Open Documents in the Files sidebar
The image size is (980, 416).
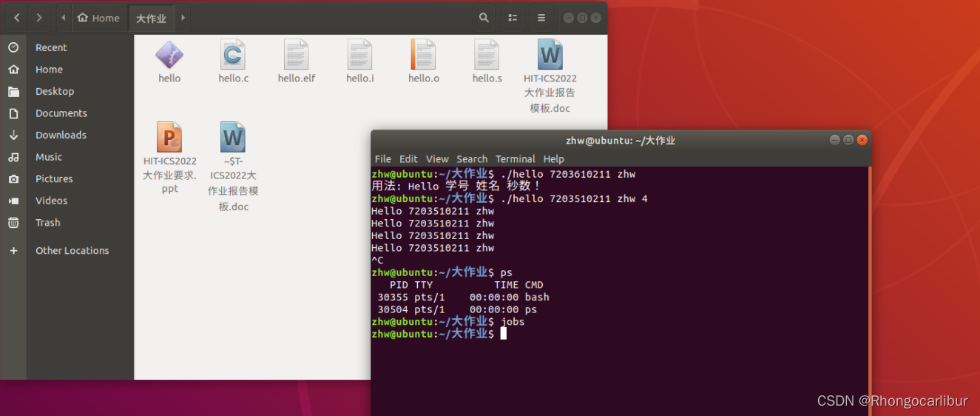[67, 113]
